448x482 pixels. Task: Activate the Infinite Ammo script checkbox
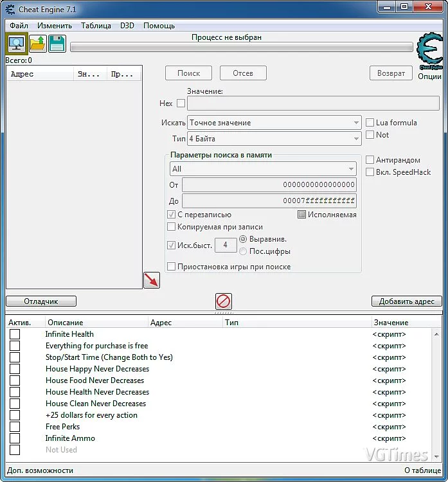click(15, 438)
